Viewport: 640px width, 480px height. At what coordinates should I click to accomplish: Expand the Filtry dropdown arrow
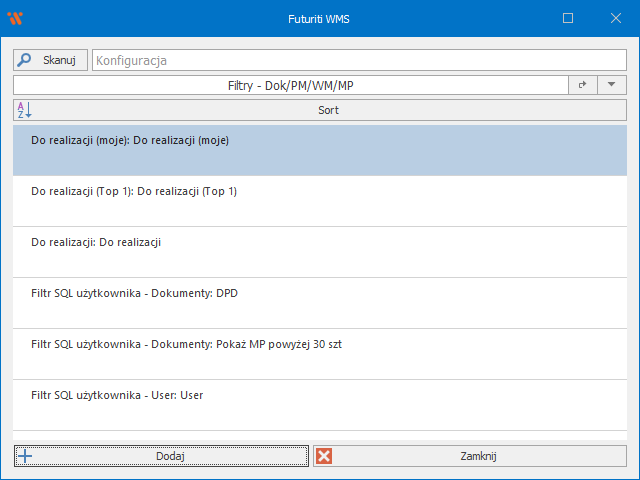click(611, 86)
